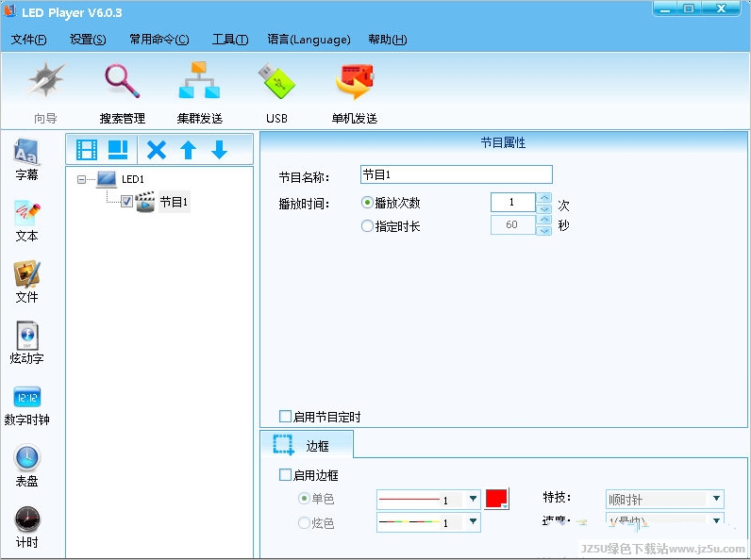
Task: Open the red border color swatch
Action: pos(496,499)
